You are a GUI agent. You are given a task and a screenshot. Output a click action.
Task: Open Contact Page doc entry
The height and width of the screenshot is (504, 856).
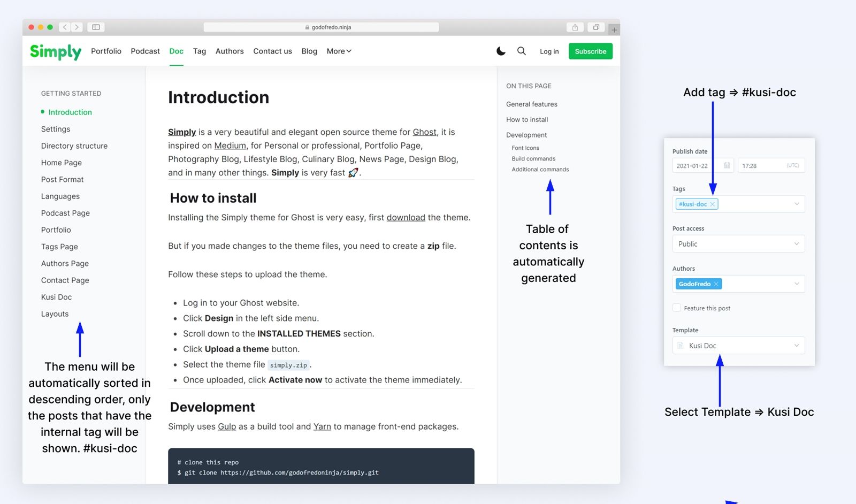pyautogui.click(x=65, y=280)
